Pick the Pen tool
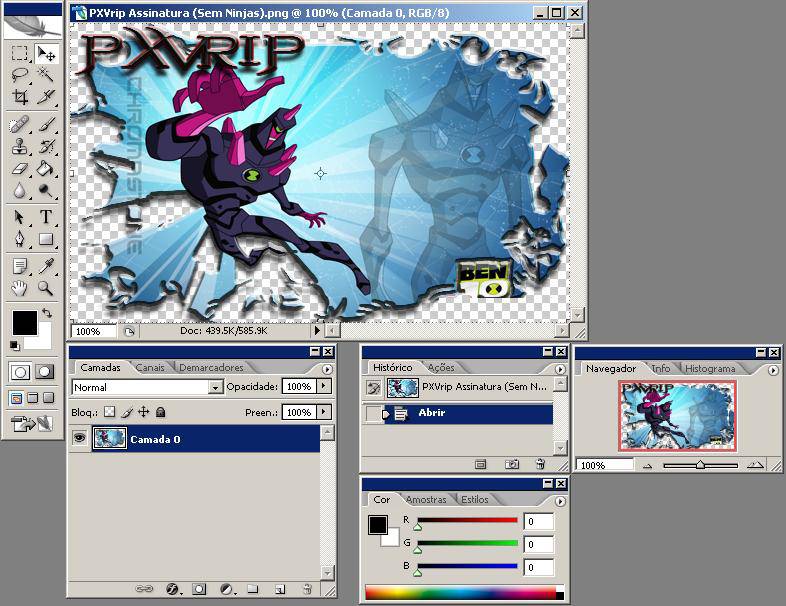Image resolution: width=786 pixels, height=606 pixels. [20, 239]
